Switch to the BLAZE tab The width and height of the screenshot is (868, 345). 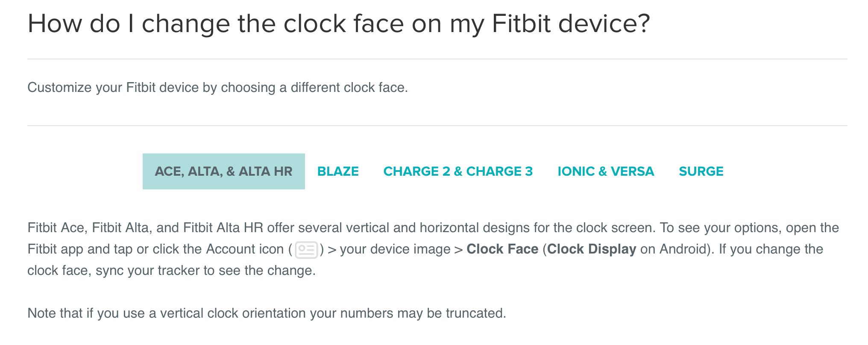click(338, 171)
